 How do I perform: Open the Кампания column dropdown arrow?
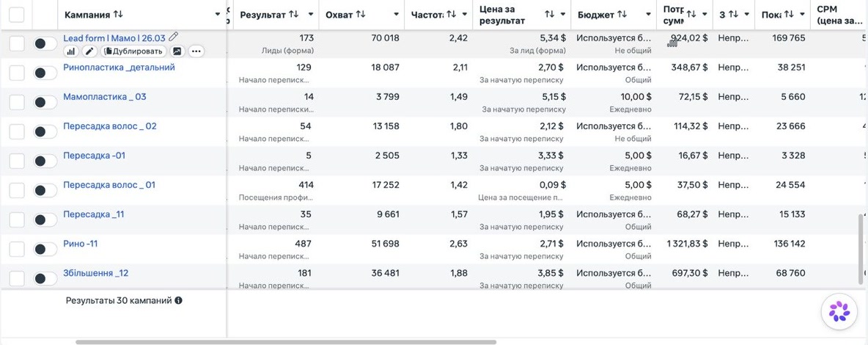click(218, 14)
